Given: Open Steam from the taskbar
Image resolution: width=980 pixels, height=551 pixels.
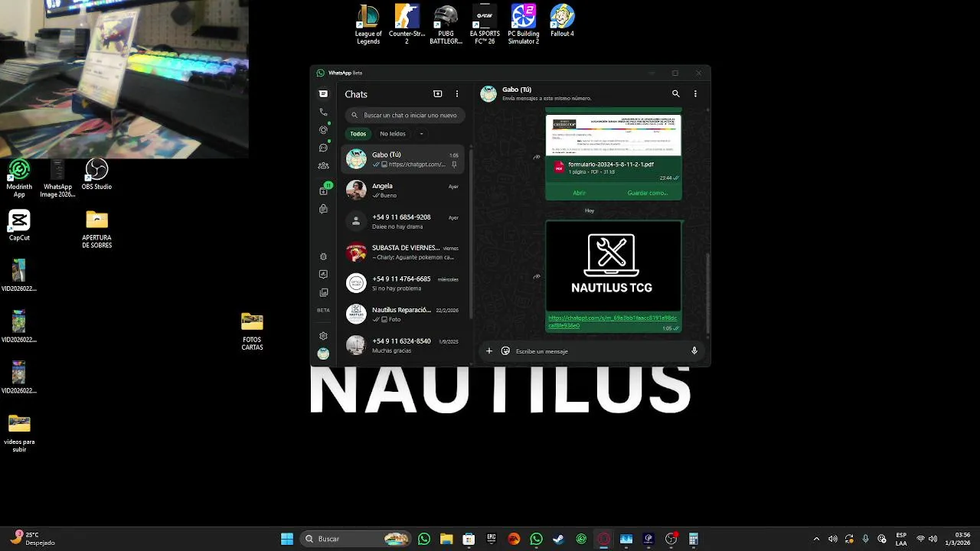Looking at the screenshot, I should click(x=559, y=539).
